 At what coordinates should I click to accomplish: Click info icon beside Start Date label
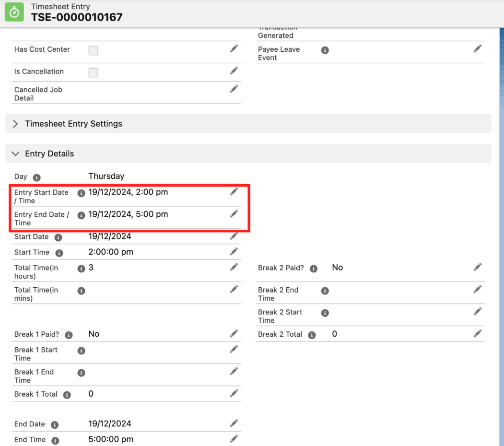coord(59,237)
